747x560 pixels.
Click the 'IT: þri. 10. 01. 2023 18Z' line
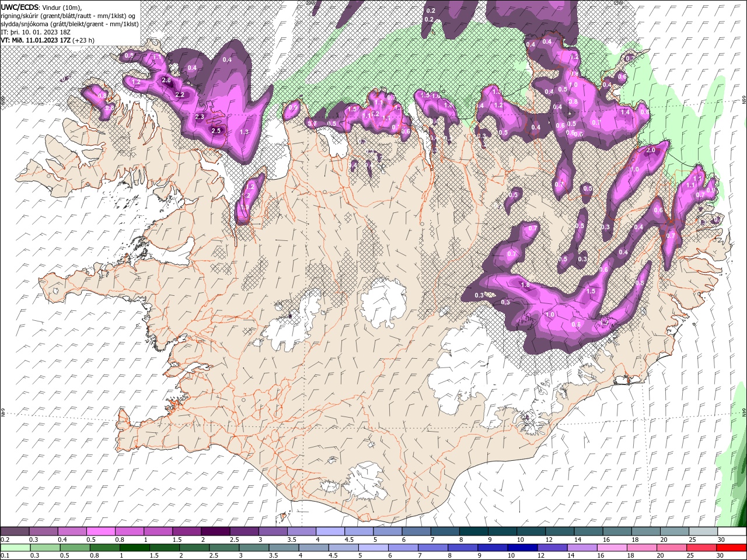coord(37,32)
